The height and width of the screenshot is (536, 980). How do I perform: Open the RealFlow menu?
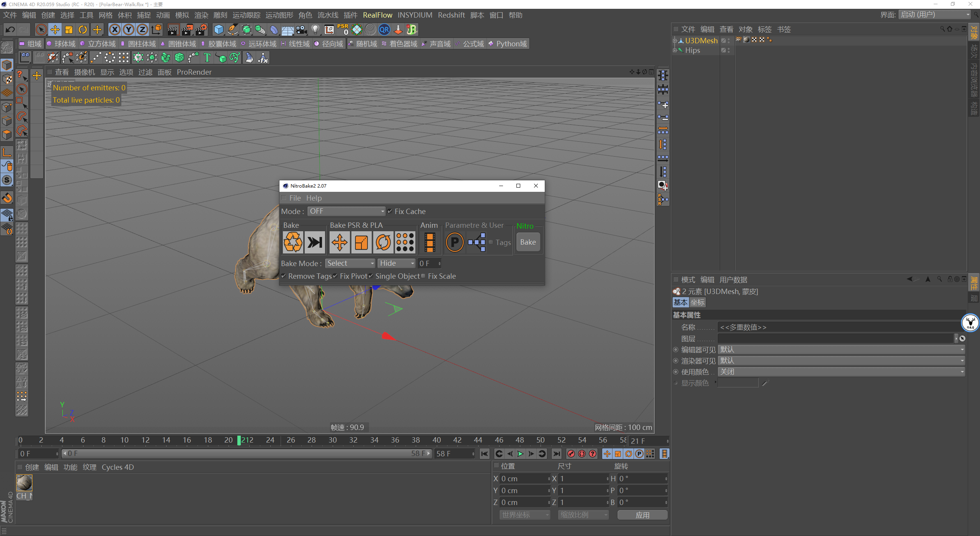click(x=377, y=15)
